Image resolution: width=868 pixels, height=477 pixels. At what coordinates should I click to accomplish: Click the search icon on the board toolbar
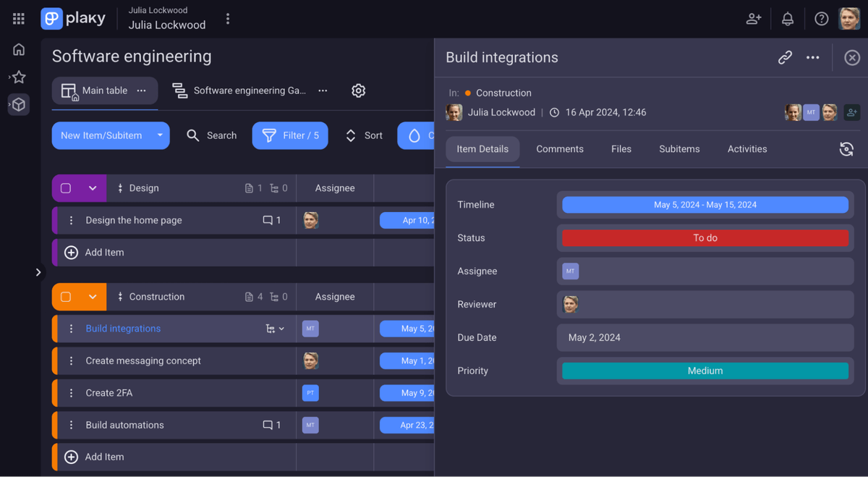coord(192,135)
